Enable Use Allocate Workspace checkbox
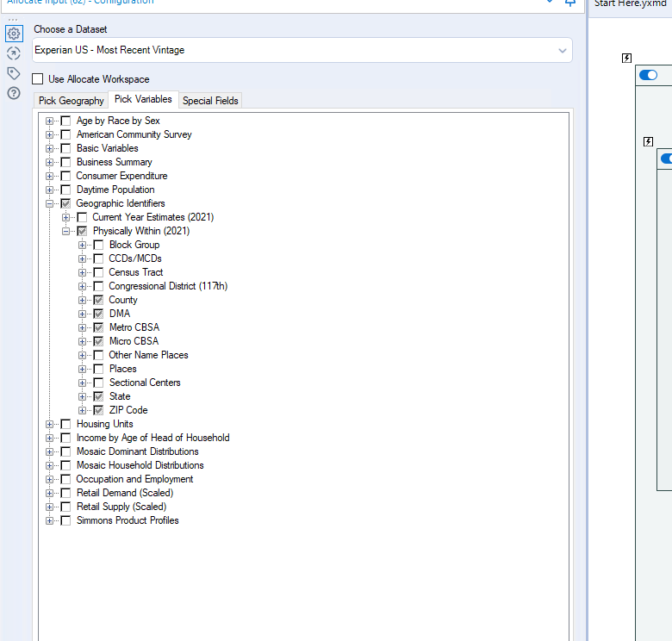The height and width of the screenshot is (641, 672). (x=38, y=79)
